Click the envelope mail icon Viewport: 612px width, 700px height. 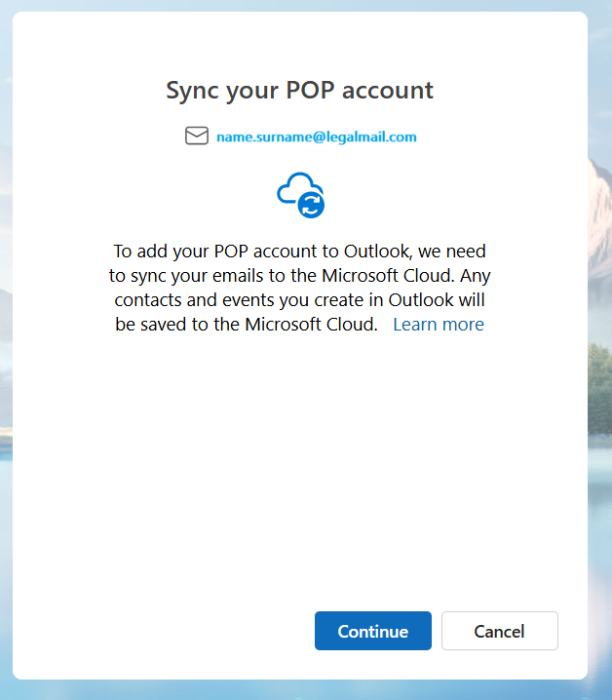tap(197, 136)
